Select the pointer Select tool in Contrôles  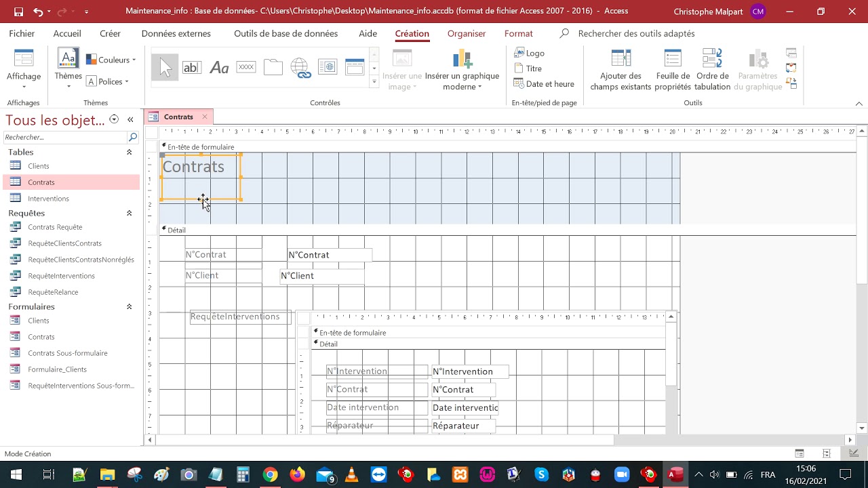(165, 67)
